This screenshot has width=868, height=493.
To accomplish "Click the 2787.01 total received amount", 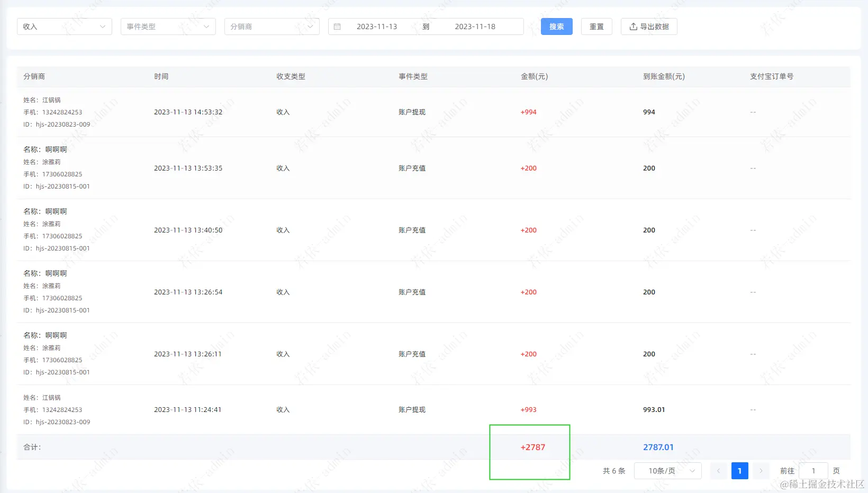I will (658, 447).
